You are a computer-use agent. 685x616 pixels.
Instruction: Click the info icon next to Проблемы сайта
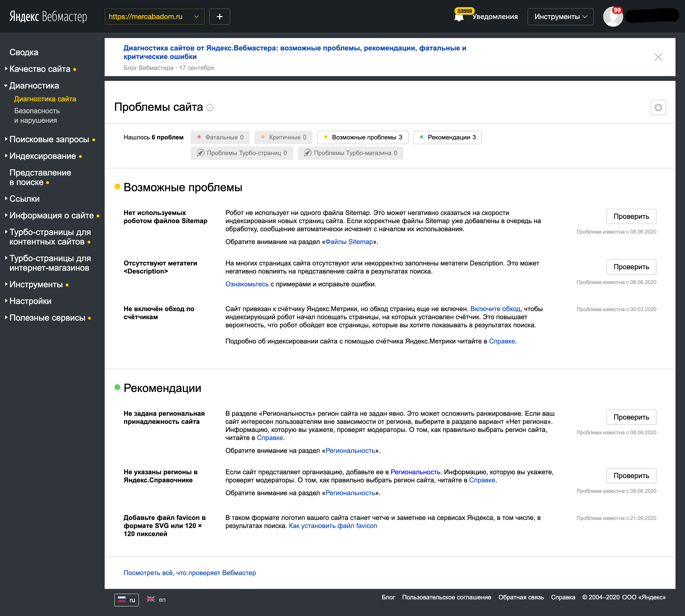coord(210,108)
